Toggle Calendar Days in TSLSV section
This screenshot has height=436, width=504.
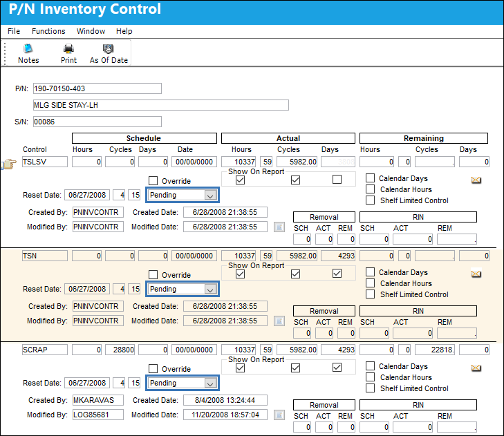(370, 178)
